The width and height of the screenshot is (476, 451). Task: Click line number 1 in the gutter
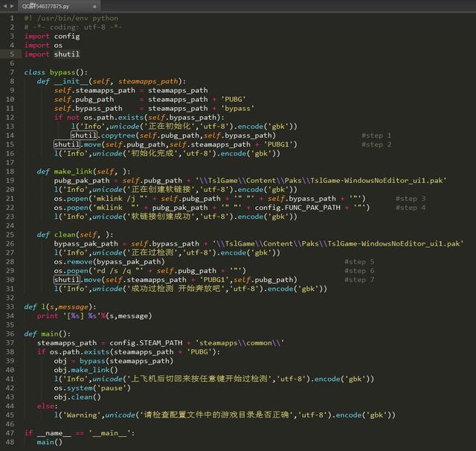coord(12,18)
